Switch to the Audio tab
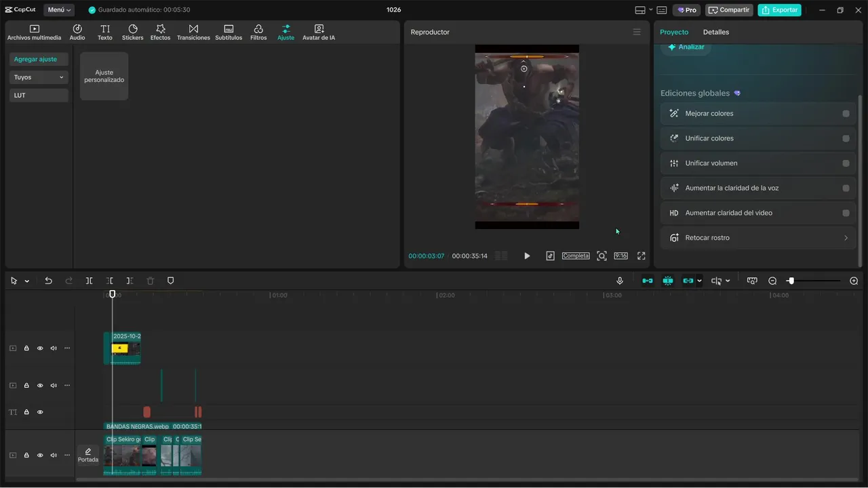This screenshot has width=868, height=488. pyautogui.click(x=77, y=33)
